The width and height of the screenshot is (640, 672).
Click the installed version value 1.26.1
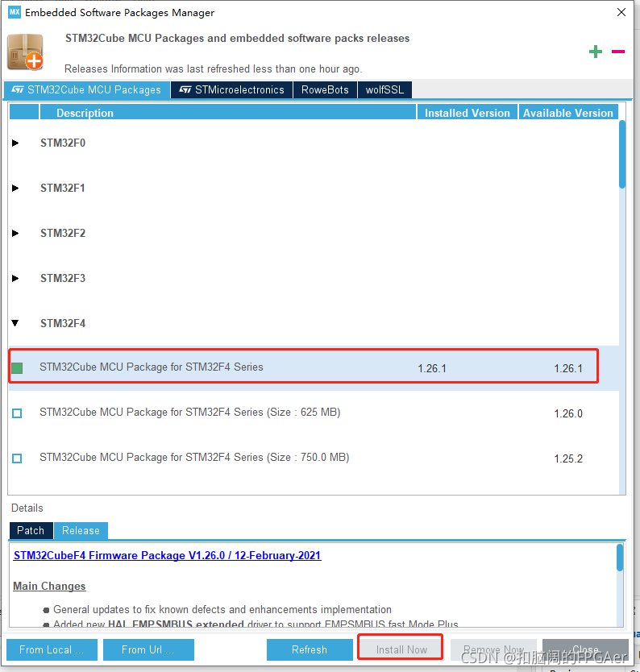[432, 368]
